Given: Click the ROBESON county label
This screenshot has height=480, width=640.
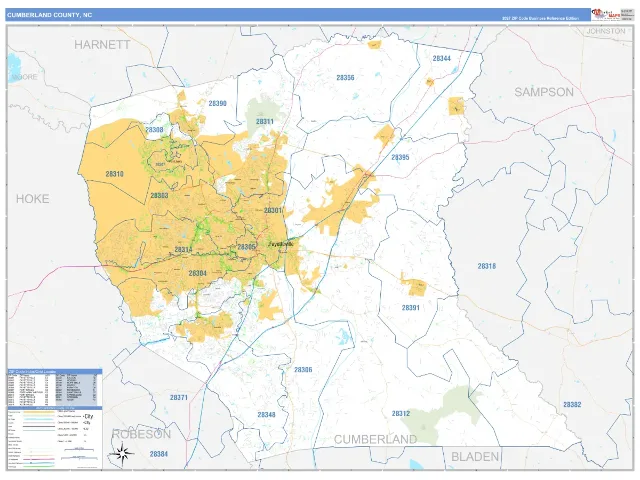Looking at the screenshot, I should (142, 434).
